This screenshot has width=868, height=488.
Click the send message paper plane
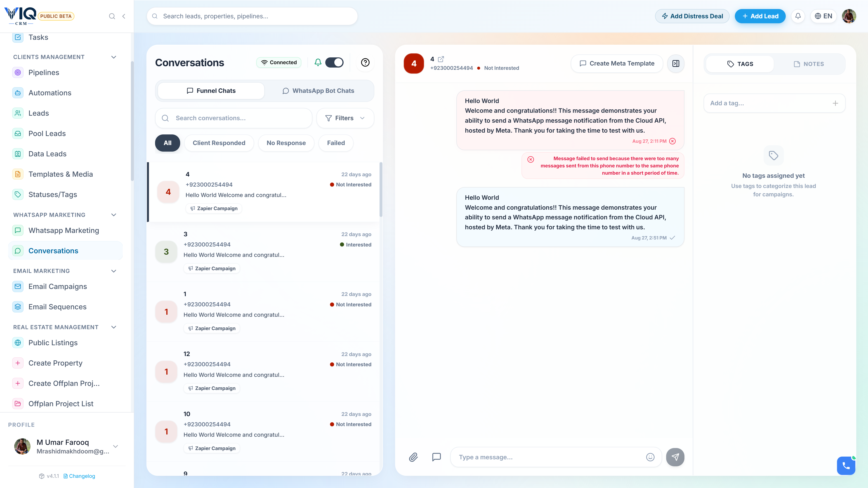(675, 457)
